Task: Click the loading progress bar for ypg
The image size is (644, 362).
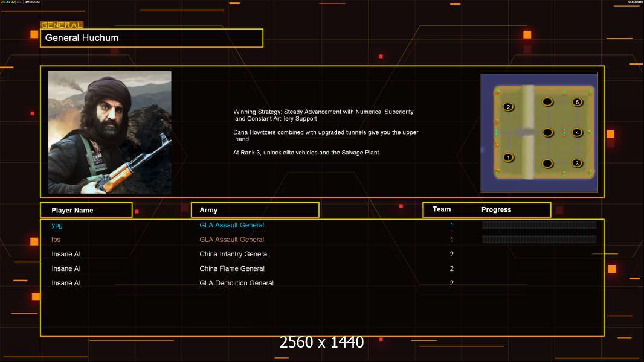Action: [539, 224]
